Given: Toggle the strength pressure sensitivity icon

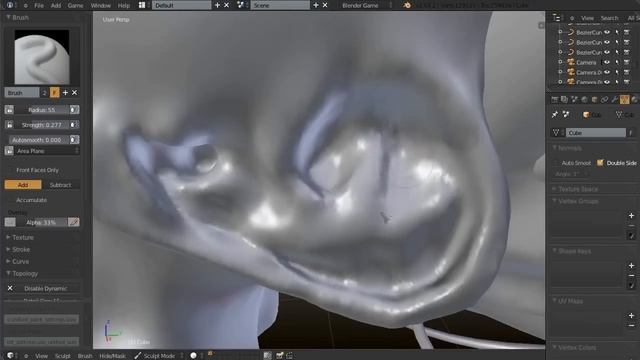Looking at the screenshot, I should (74, 124).
